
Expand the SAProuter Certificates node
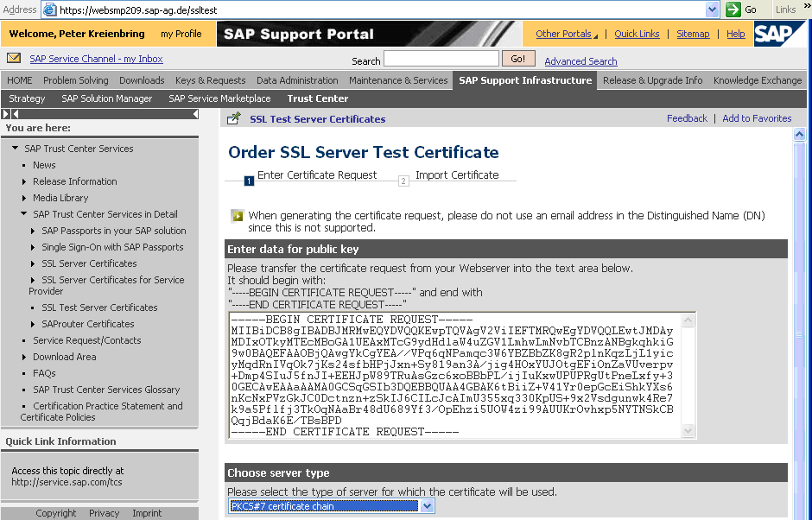coord(33,324)
